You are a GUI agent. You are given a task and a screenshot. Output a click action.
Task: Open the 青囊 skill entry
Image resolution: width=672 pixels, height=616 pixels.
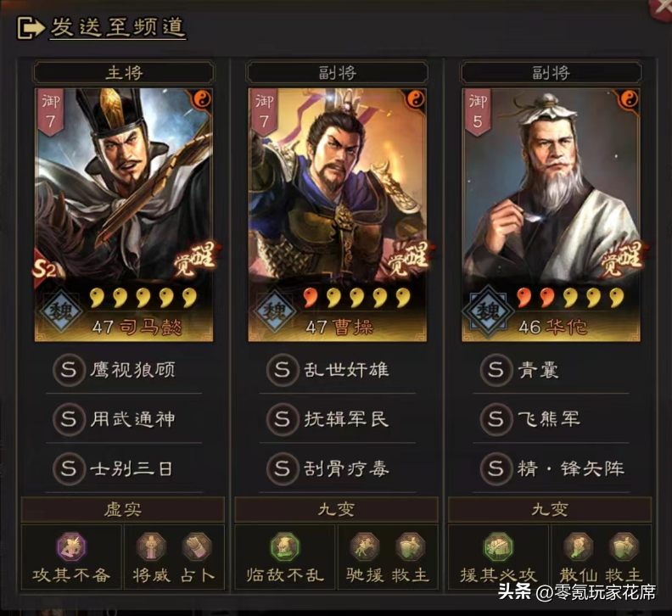point(551,369)
